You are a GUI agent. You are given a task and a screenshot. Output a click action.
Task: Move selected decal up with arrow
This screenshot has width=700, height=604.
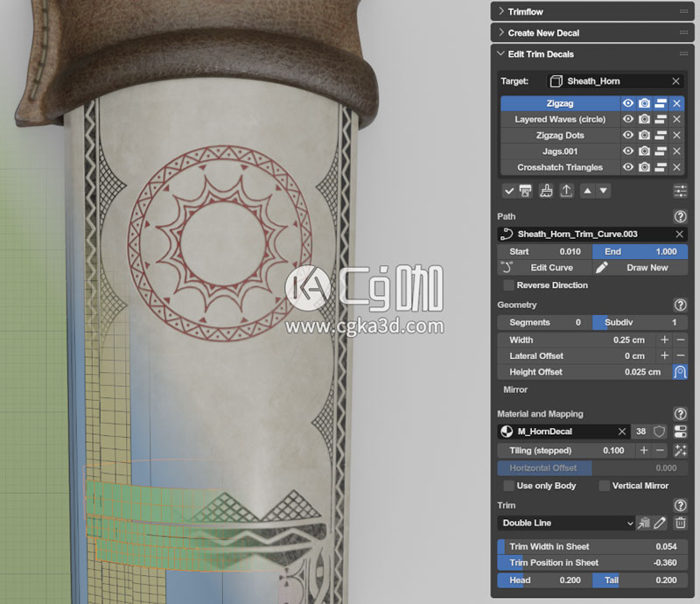click(587, 191)
